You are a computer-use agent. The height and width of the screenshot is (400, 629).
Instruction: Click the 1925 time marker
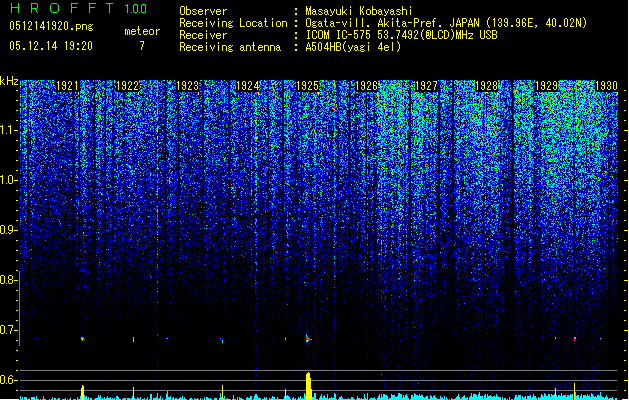(x=307, y=86)
